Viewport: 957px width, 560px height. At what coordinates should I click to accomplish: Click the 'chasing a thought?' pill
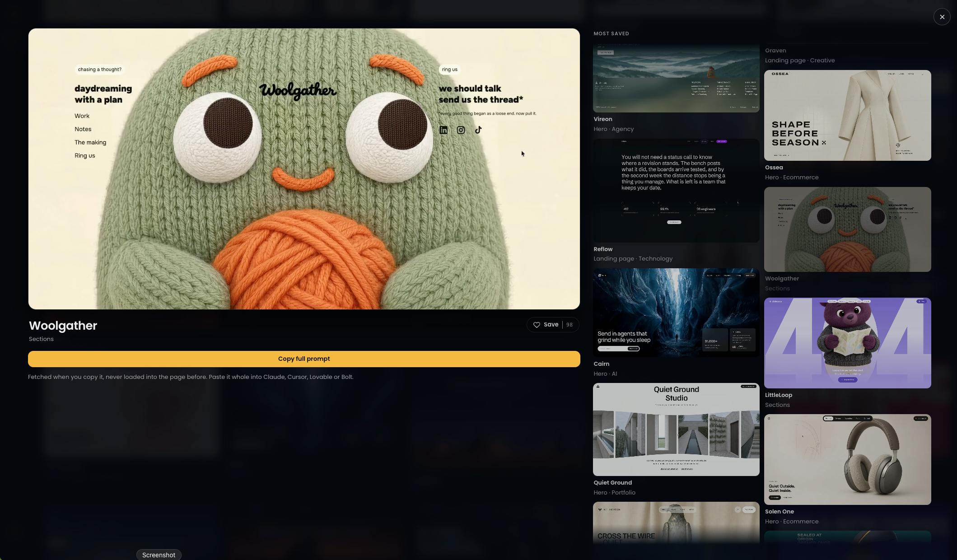[x=99, y=70]
